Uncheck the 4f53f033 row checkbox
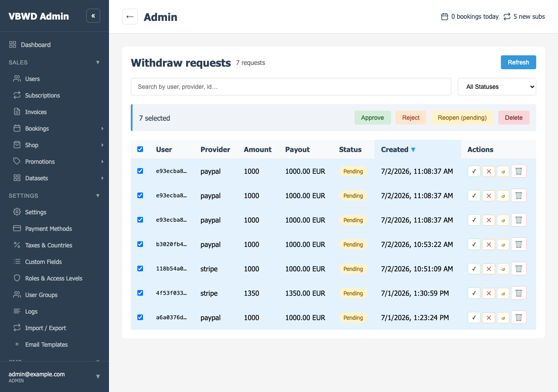Image resolution: width=558 pixels, height=392 pixels. [x=140, y=293]
